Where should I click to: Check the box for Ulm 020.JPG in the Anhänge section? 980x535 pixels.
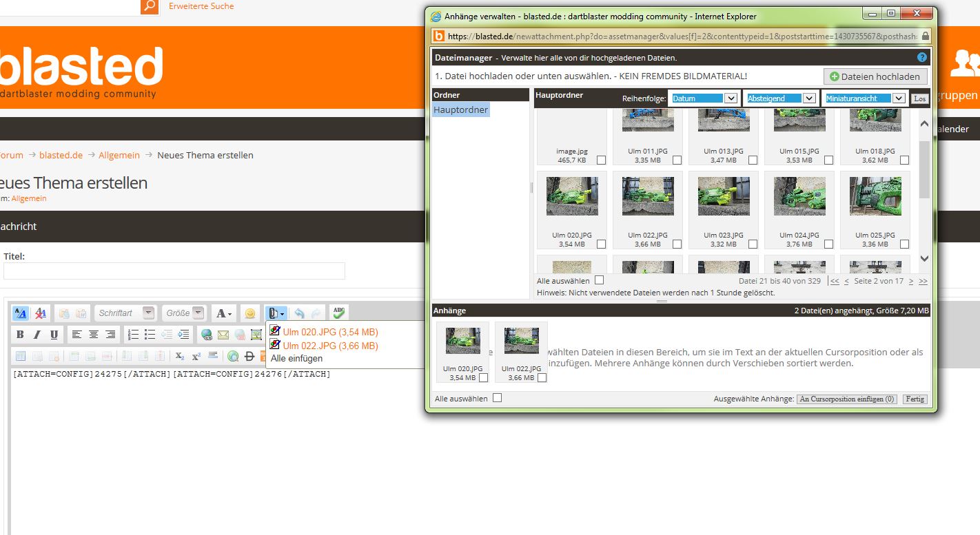(x=483, y=377)
